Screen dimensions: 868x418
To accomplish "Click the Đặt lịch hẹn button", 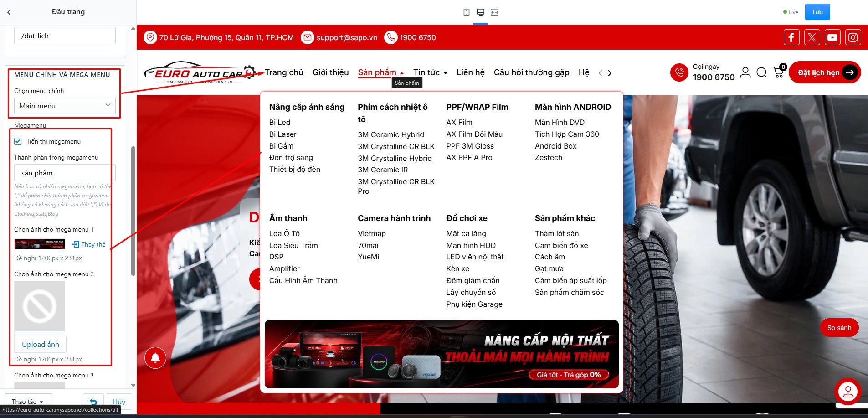I will tap(825, 72).
